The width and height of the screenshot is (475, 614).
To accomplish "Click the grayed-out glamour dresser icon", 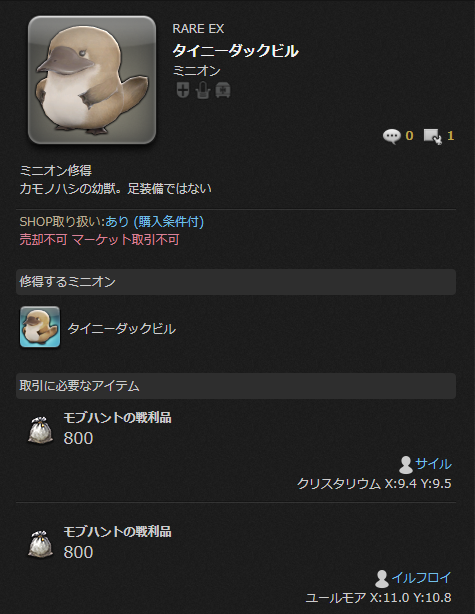I will [x=203, y=90].
